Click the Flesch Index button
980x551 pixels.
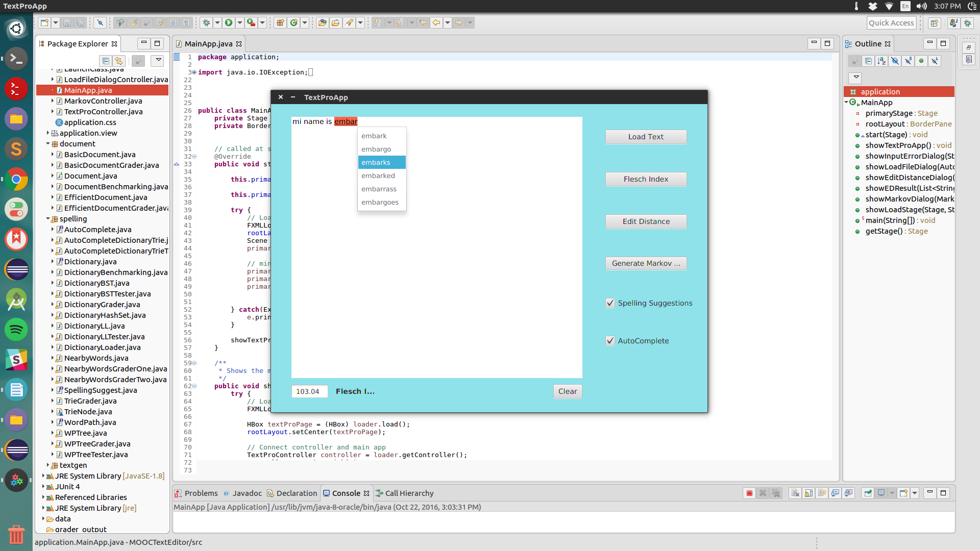point(646,179)
